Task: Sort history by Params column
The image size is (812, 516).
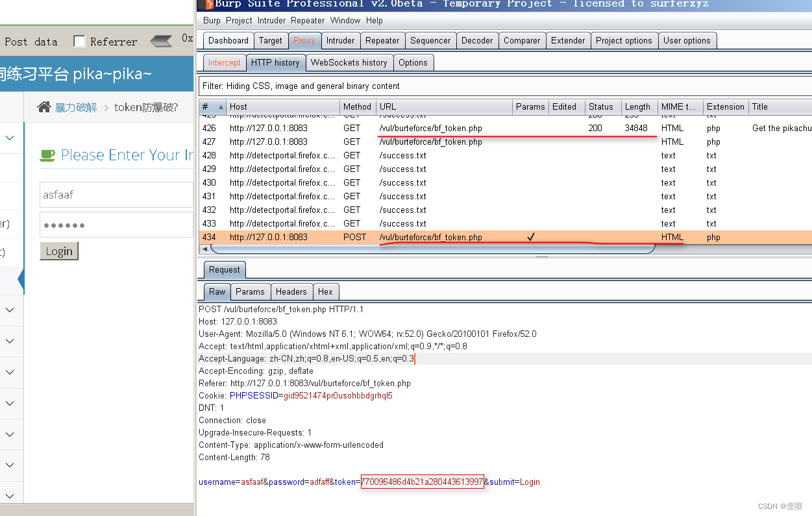Action: tap(530, 107)
